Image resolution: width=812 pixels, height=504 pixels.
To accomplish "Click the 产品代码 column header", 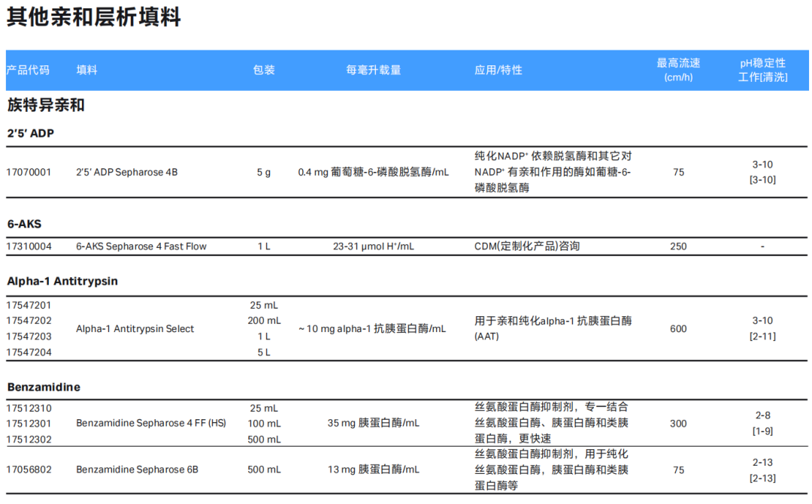I will click(28, 71).
